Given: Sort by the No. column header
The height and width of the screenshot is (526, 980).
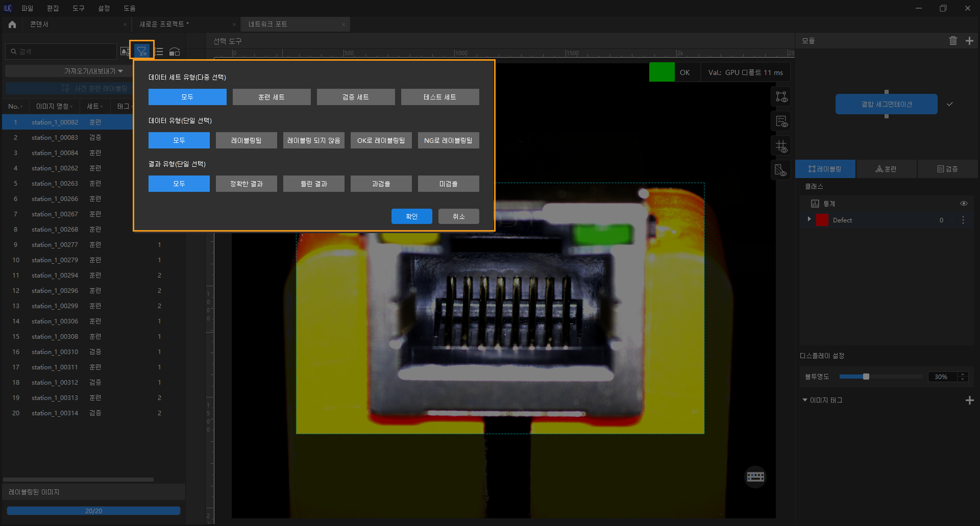Looking at the screenshot, I should pyautogui.click(x=15, y=106).
